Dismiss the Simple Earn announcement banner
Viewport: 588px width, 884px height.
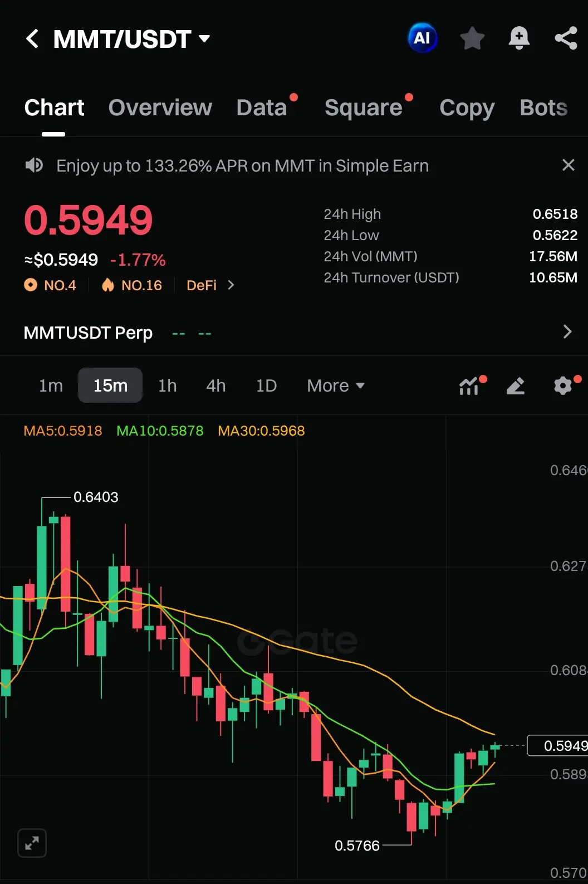tap(568, 165)
